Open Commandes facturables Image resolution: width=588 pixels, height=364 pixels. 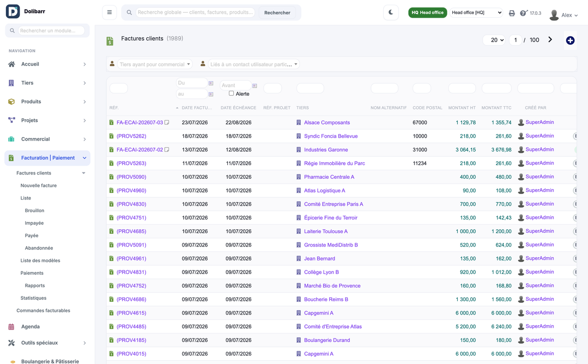(43, 311)
